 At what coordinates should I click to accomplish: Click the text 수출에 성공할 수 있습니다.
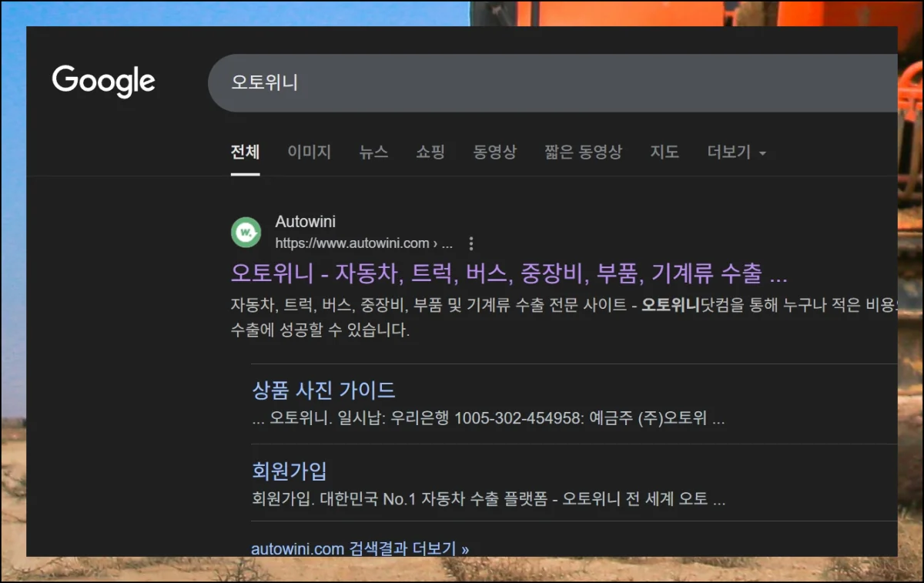[320, 331]
